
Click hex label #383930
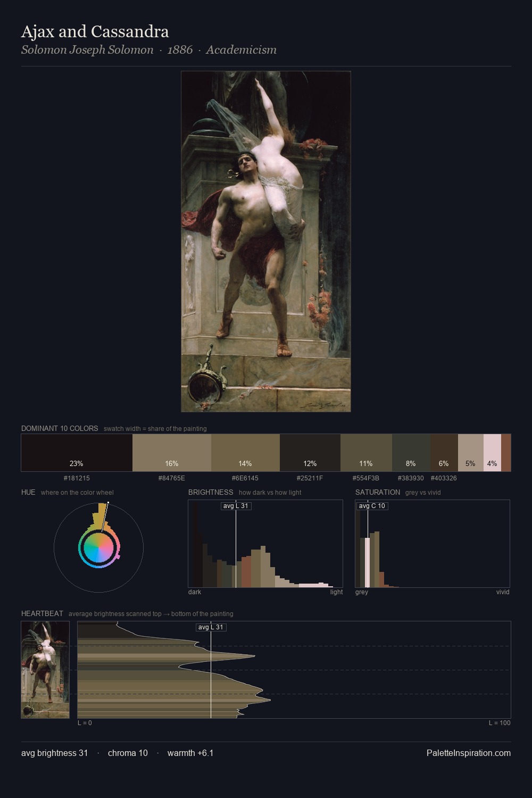(411, 478)
